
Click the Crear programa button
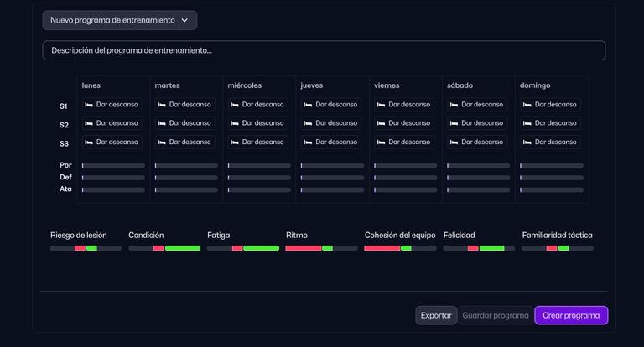click(571, 315)
